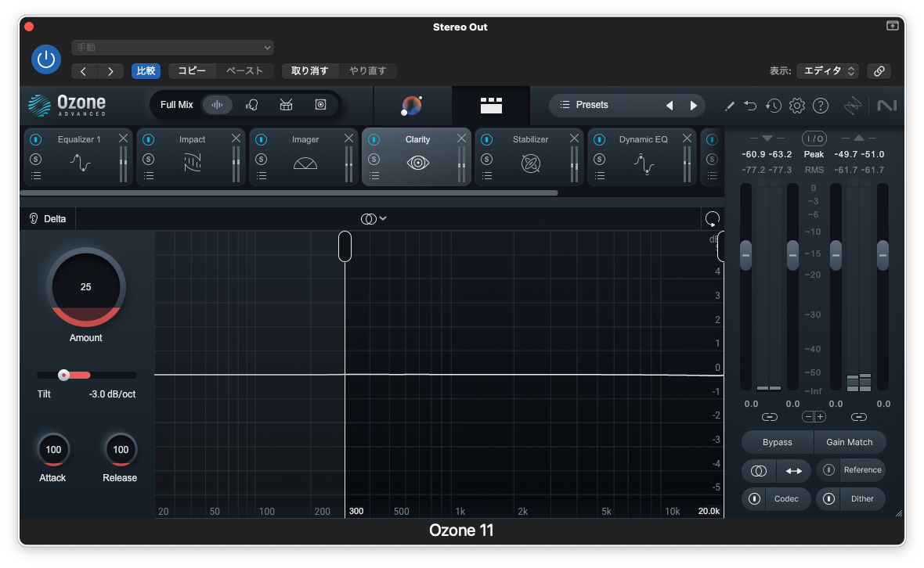The height and width of the screenshot is (568, 924).
Task: Open the 手動 preset dropdown
Action: 172,47
